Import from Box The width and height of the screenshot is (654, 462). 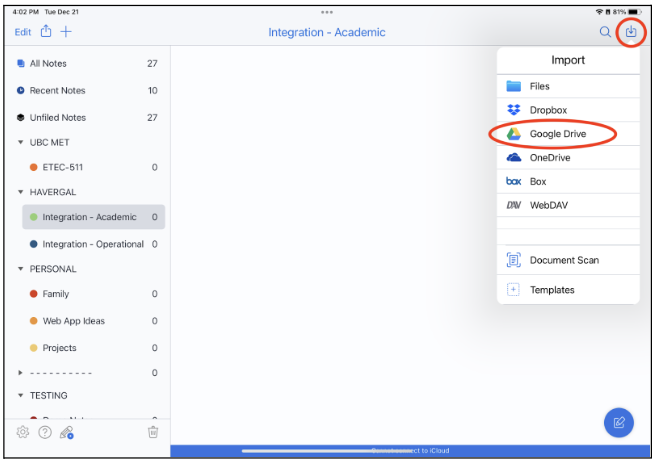[568, 181]
